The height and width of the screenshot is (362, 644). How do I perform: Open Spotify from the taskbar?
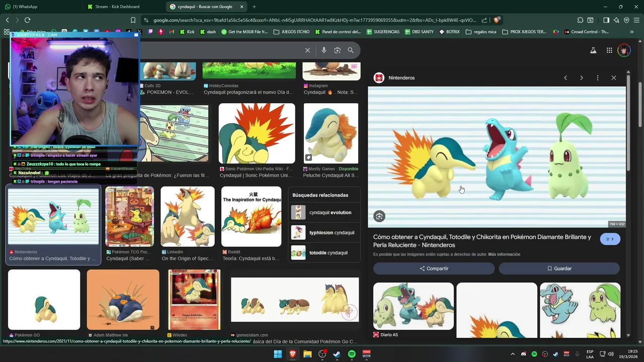click(352, 354)
